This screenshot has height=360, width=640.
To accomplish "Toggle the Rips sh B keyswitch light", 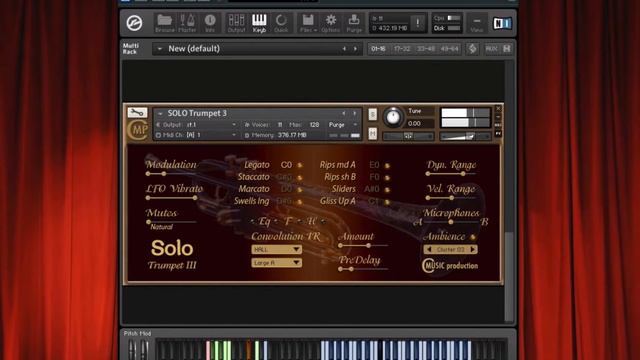I will (x=387, y=178).
